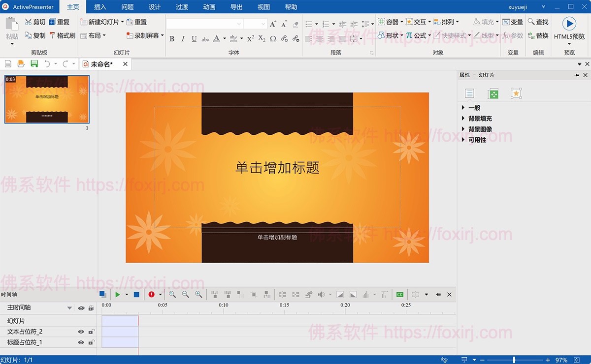Click the red record button in timeline
The image size is (591, 364).
152,294
